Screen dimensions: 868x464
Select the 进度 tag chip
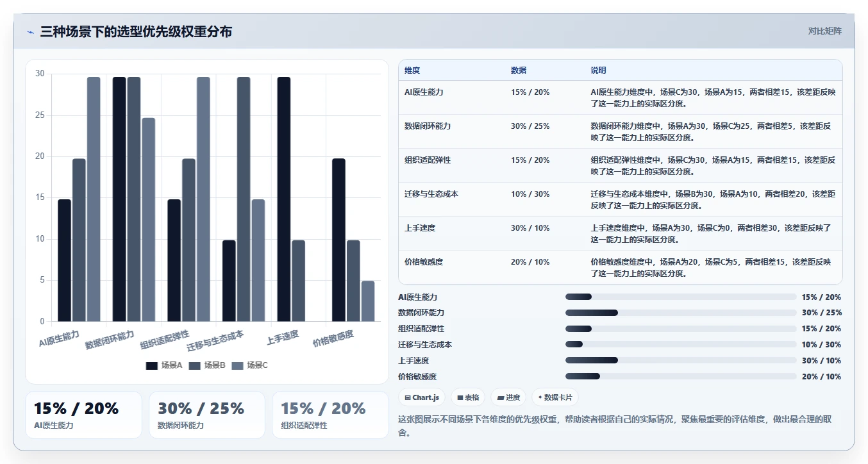[x=508, y=397]
